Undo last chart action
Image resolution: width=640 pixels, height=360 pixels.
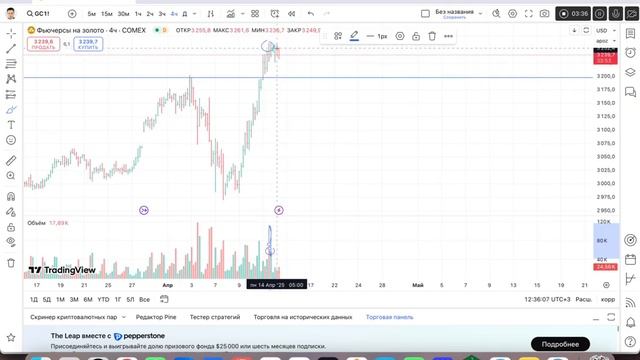(x=311, y=14)
